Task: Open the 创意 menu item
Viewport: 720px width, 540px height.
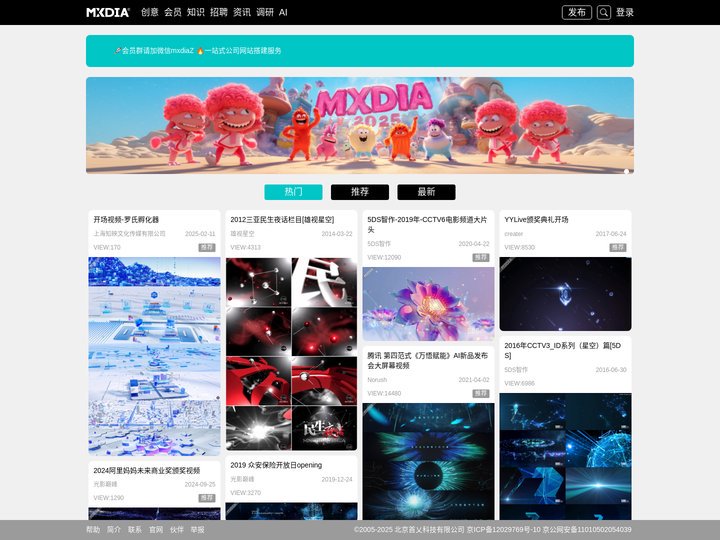Action: [x=149, y=12]
